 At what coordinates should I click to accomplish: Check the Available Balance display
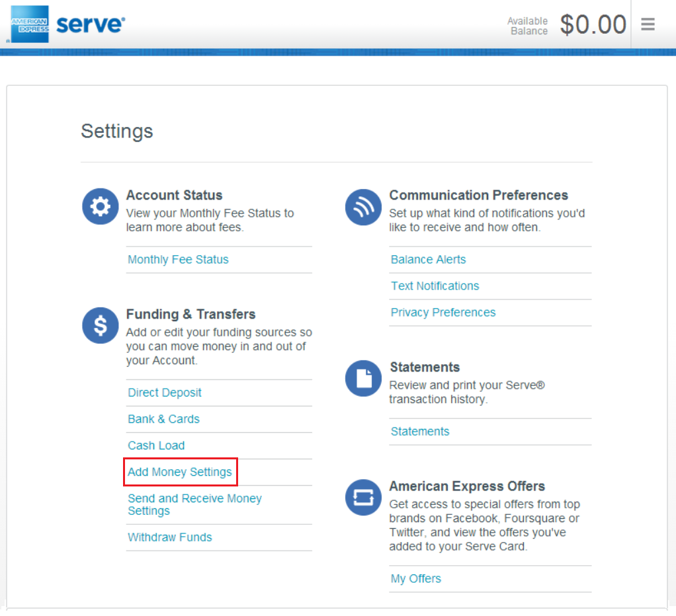click(592, 24)
